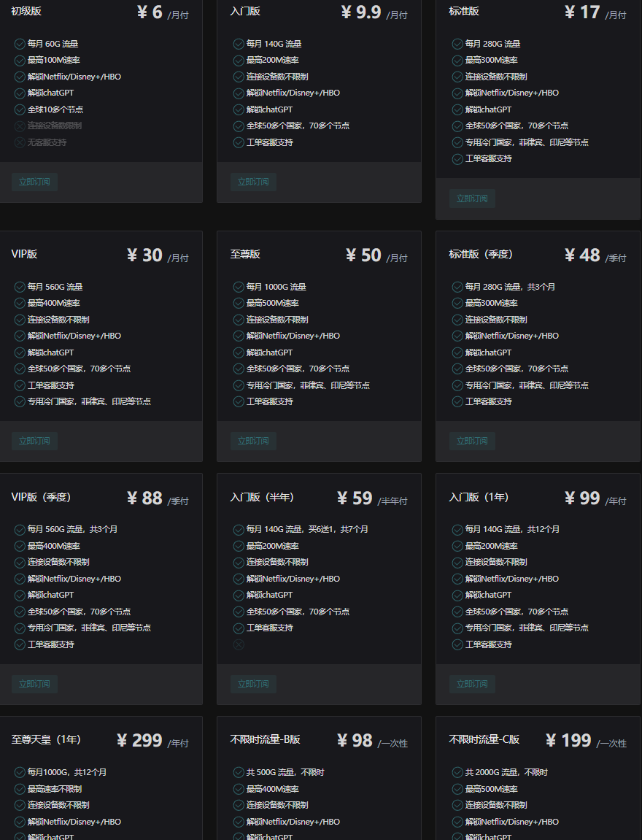Subscribe to the ¥30 VIP版 monthly plan
Screen dimensions: 642x840
coord(34,441)
